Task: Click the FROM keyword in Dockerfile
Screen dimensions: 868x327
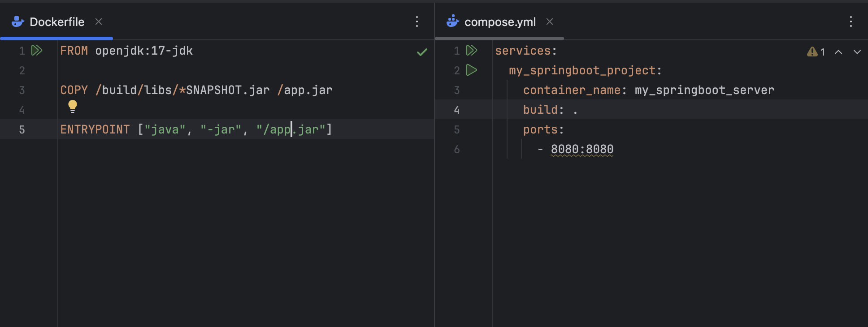Action: pos(74,51)
